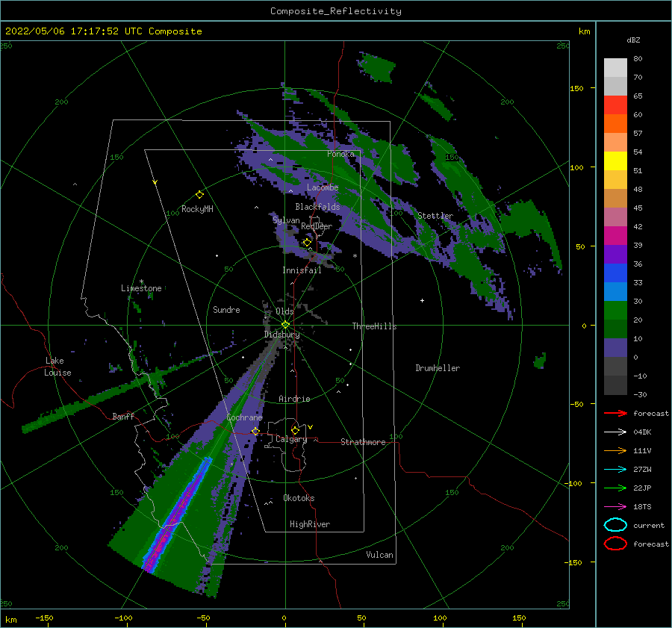Pick the magenta 39–42 dBZ swatch

click(x=615, y=235)
